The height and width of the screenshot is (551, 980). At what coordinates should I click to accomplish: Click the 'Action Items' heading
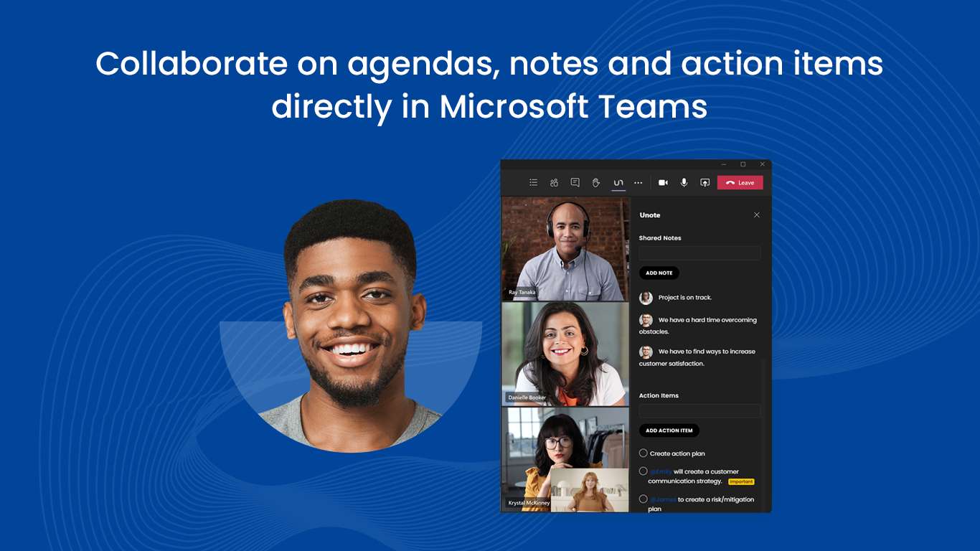[x=659, y=395]
